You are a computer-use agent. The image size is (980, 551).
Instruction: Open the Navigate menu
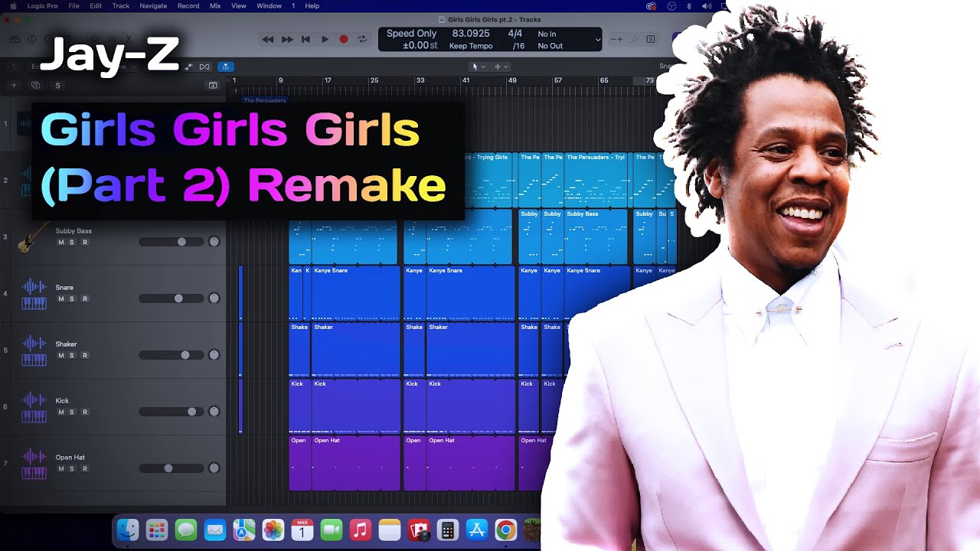coord(153,5)
